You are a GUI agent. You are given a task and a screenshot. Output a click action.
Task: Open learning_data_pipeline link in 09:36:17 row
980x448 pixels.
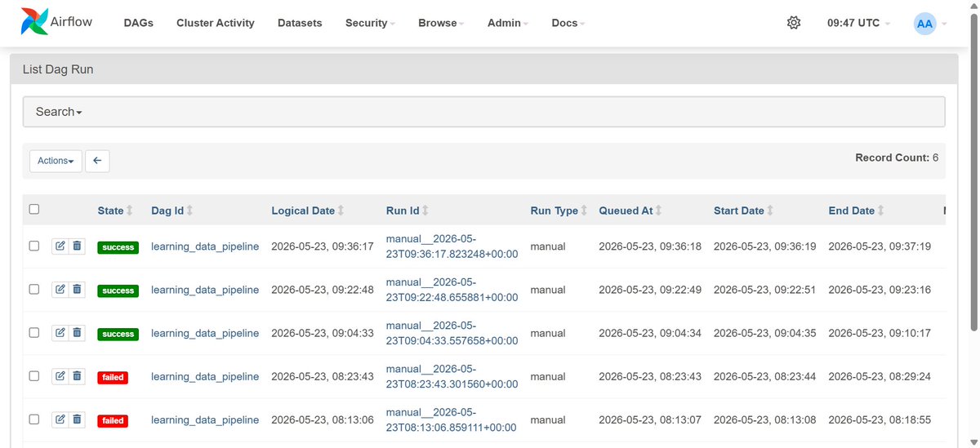coord(205,246)
